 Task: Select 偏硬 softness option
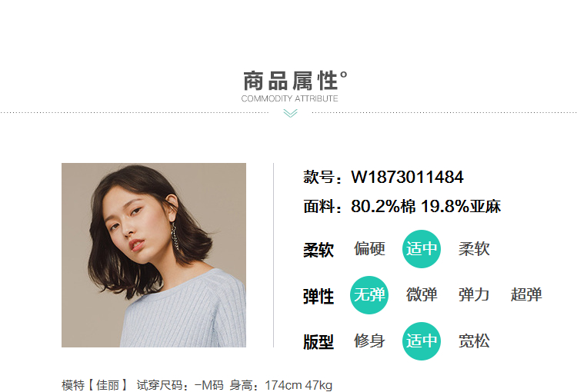369,249
